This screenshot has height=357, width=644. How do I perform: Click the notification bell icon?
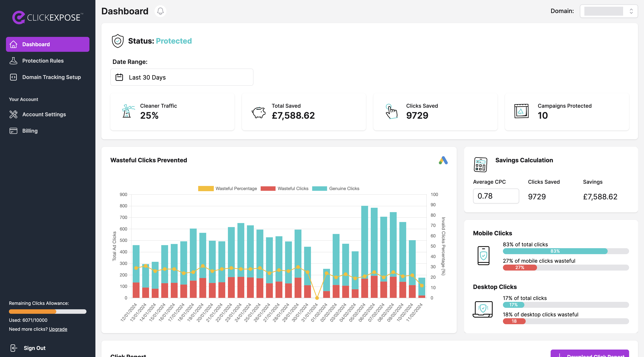click(160, 11)
